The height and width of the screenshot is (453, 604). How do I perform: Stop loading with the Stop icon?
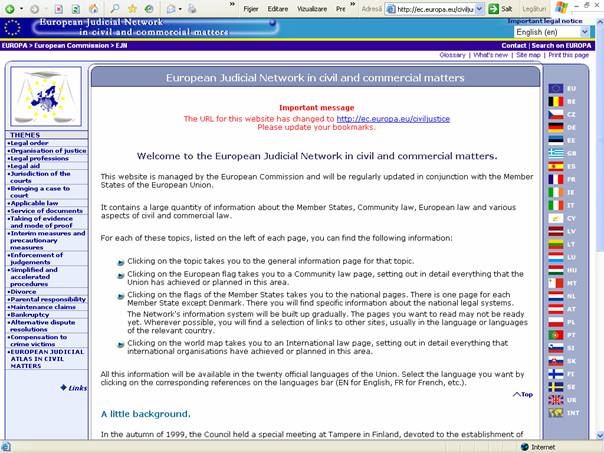tap(59, 9)
